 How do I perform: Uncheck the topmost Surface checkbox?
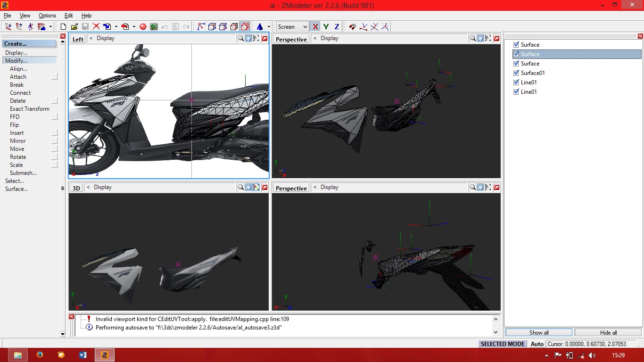516,44
